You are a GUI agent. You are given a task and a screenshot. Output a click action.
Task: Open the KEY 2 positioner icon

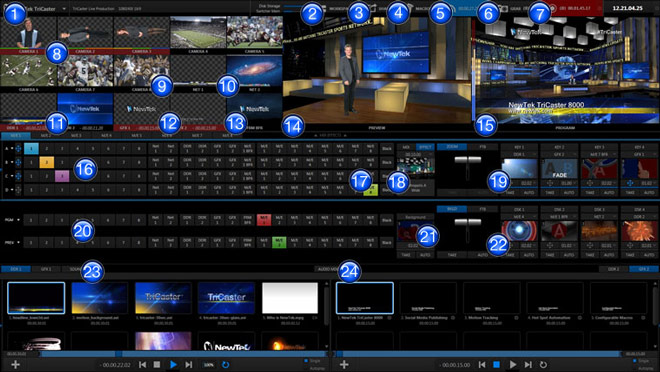point(550,183)
